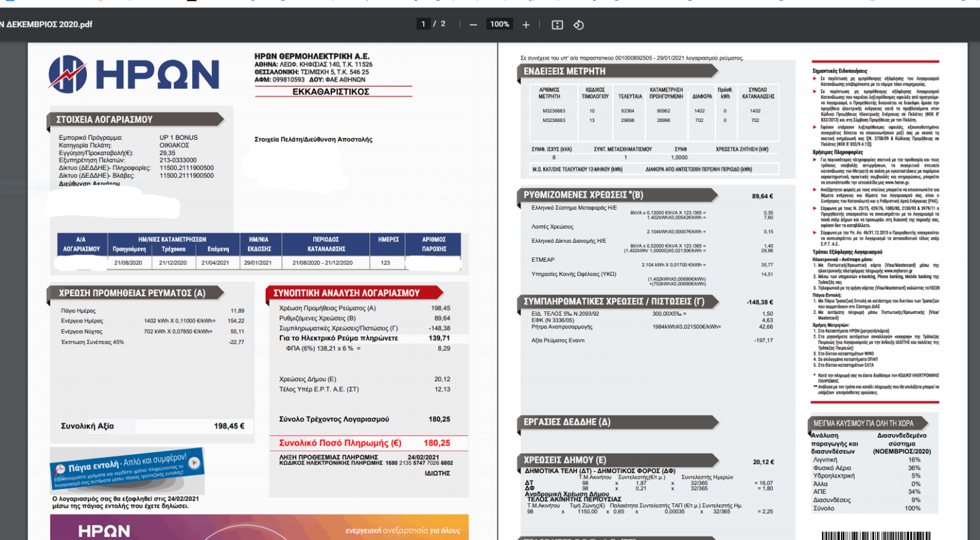Select the 89,64 € regulated charges total
The width and height of the screenshot is (980, 540).
click(x=763, y=196)
